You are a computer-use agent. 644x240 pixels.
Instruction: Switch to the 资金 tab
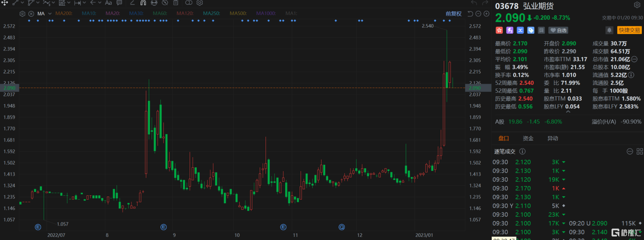pyautogui.click(x=528, y=138)
